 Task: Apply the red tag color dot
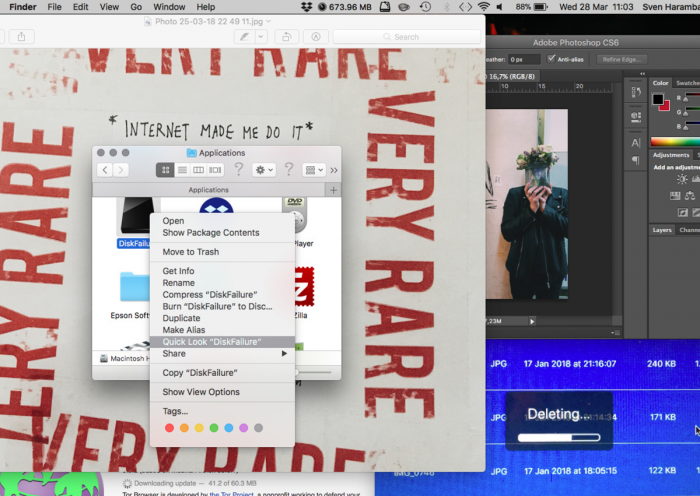point(169,428)
